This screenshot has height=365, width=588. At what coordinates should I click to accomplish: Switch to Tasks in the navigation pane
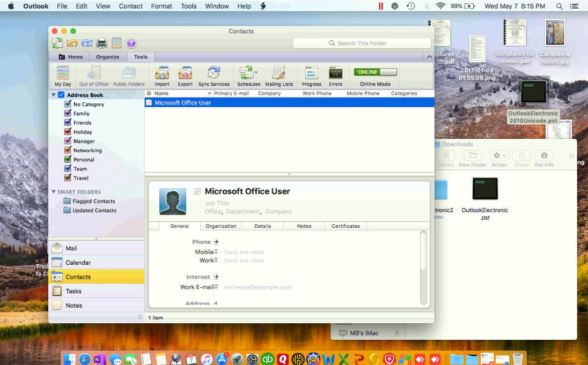pyautogui.click(x=97, y=291)
